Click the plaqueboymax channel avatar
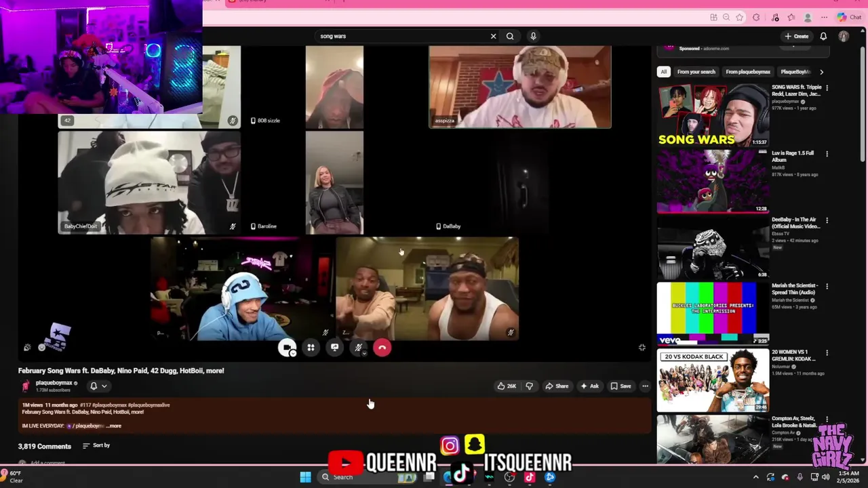 click(26, 386)
